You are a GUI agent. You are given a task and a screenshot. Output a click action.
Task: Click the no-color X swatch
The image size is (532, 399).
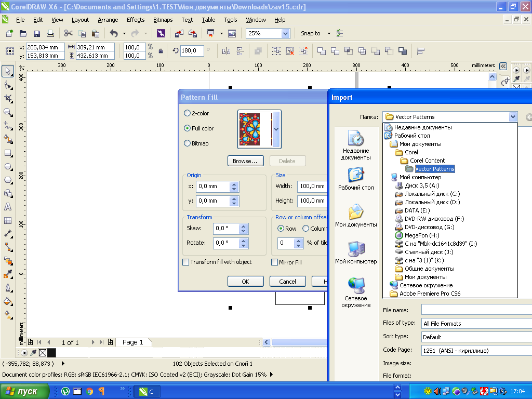point(43,353)
